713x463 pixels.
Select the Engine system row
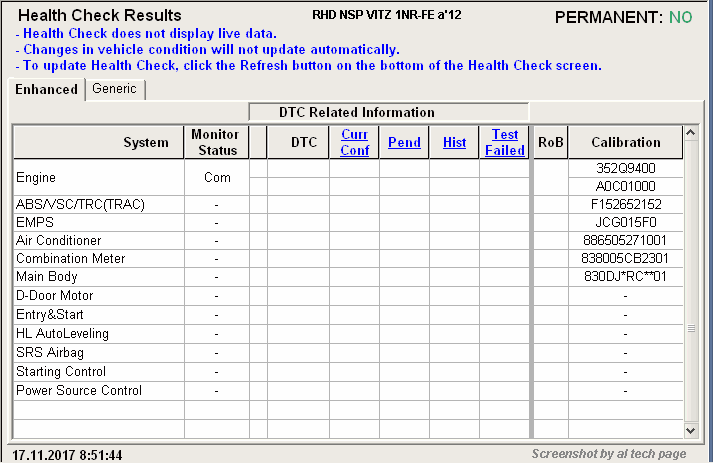click(36, 177)
